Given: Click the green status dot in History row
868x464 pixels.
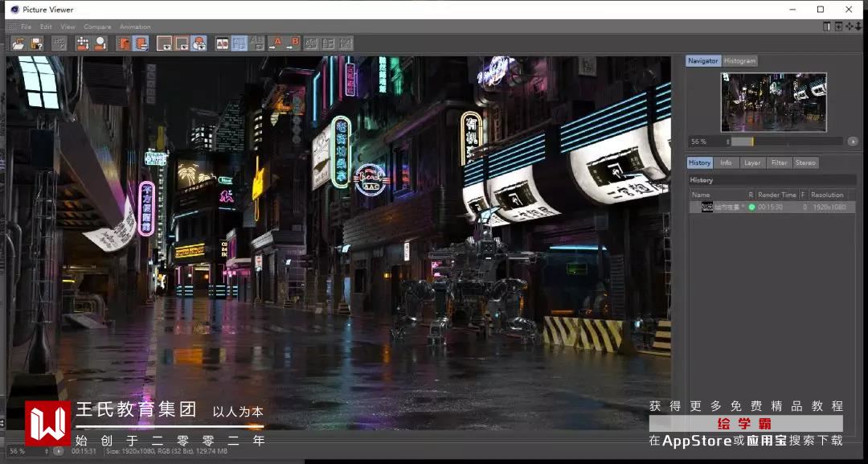Looking at the screenshot, I should pos(751,207).
